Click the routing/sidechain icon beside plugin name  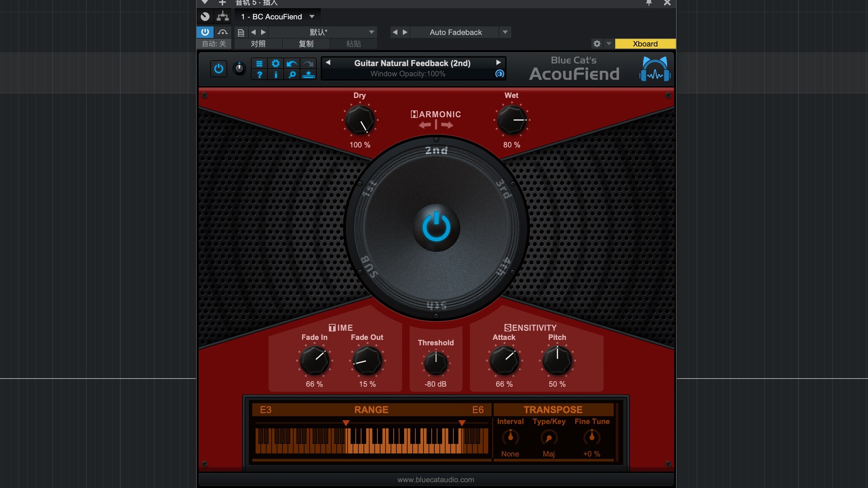(x=222, y=17)
